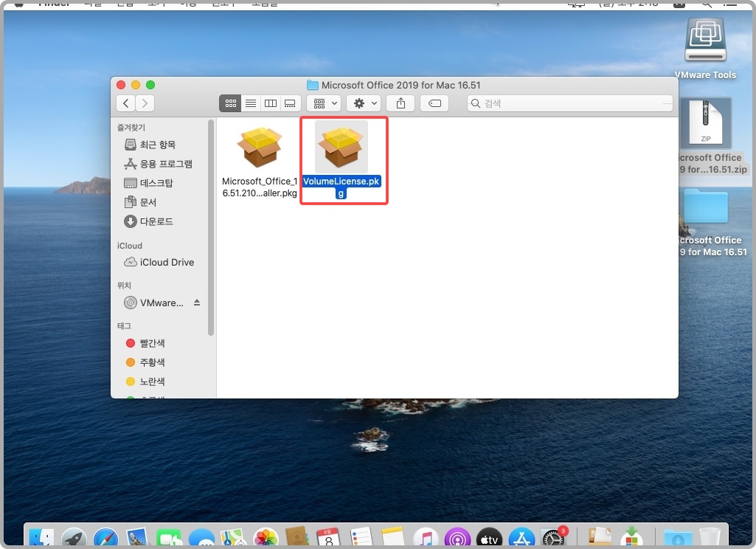Image resolution: width=756 pixels, height=549 pixels.
Task: Select the Microsoft_Office installer pkg file
Action: click(260, 161)
